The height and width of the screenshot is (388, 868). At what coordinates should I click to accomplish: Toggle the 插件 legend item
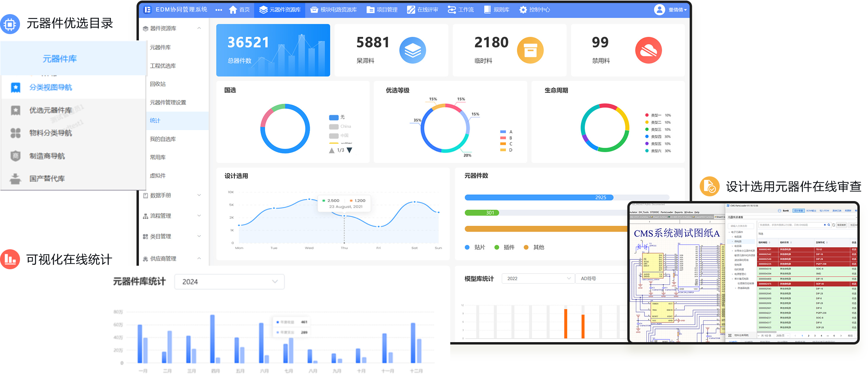(x=504, y=247)
